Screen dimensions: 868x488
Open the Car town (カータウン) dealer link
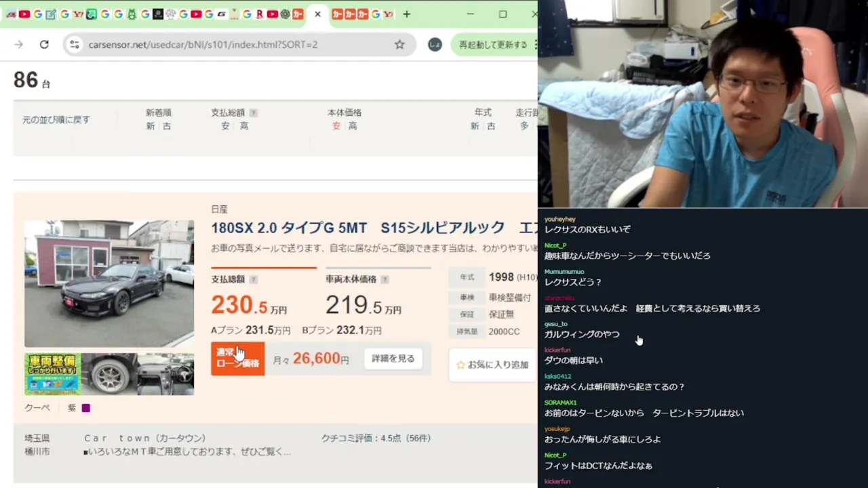pyautogui.click(x=144, y=439)
